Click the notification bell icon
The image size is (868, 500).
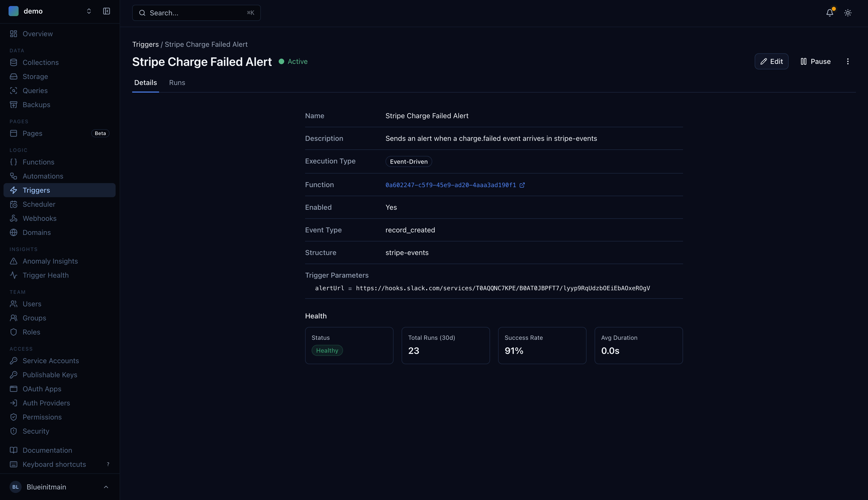(x=830, y=13)
